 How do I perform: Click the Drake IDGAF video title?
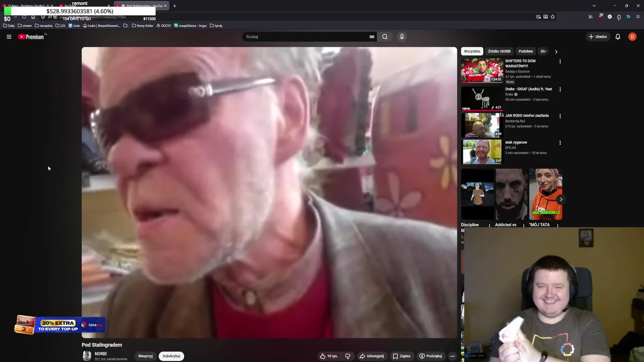coord(528,89)
